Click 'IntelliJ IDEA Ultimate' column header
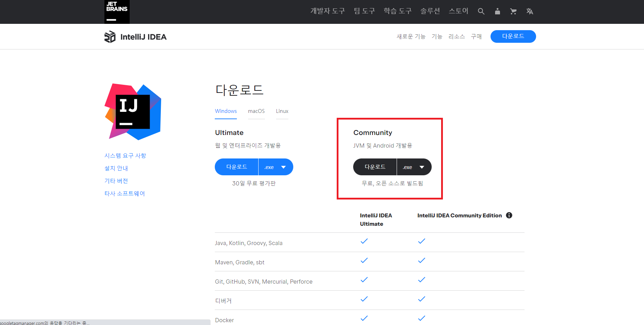The image size is (644, 325). click(376, 219)
